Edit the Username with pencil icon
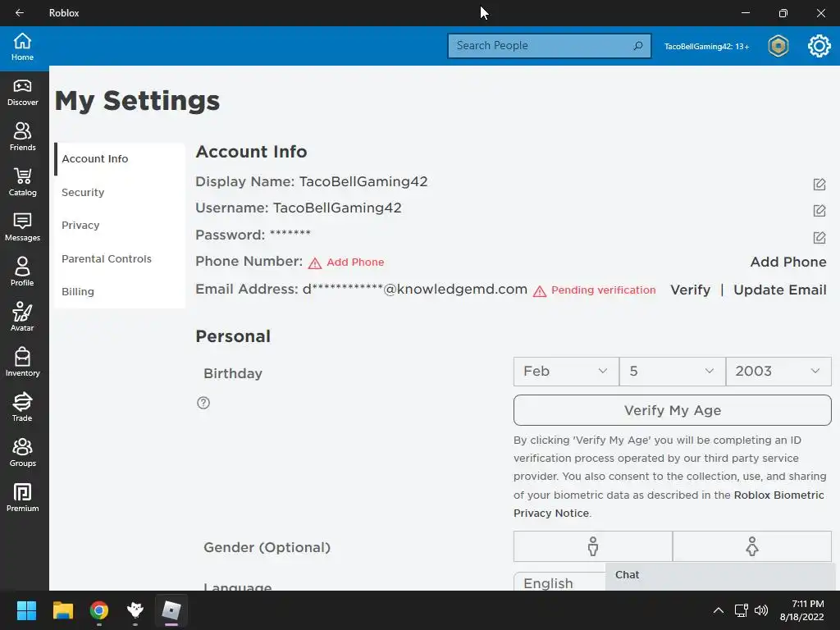840x630 pixels. point(819,211)
